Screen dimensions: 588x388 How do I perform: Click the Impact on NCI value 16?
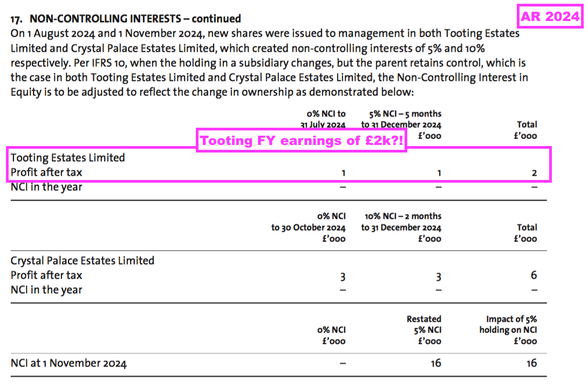coord(532,363)
